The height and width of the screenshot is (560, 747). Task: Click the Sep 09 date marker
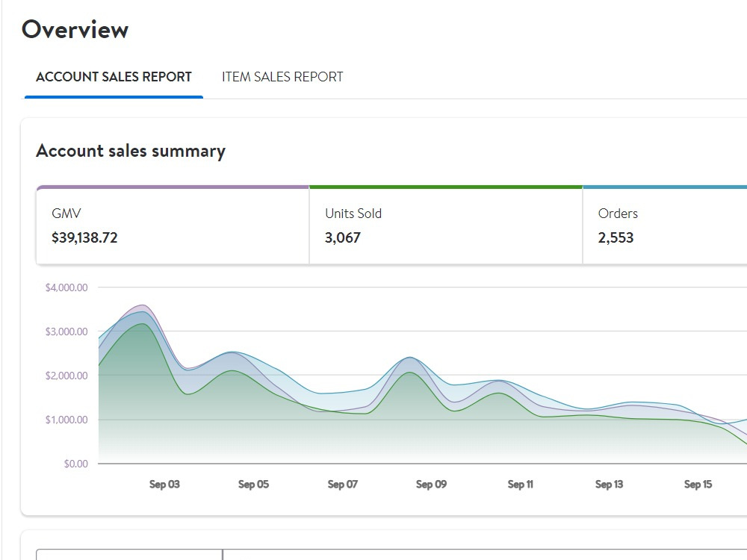(431, 485)
